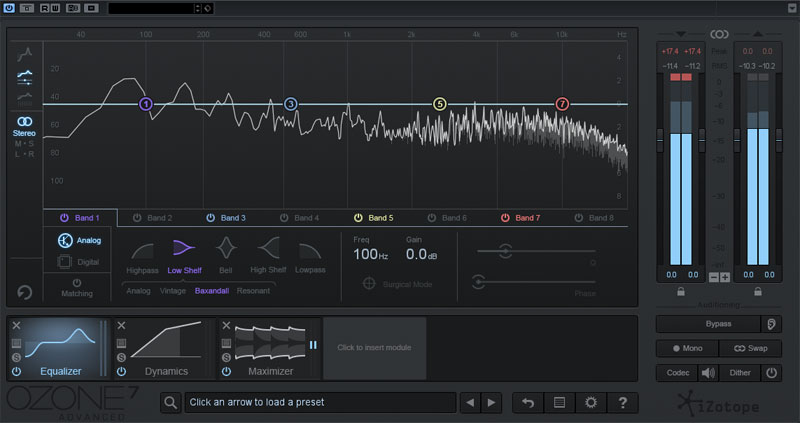Switch to the Band 3 tab
The height and width of the screenshot is (423, 800).
click(x=233, y=218)
